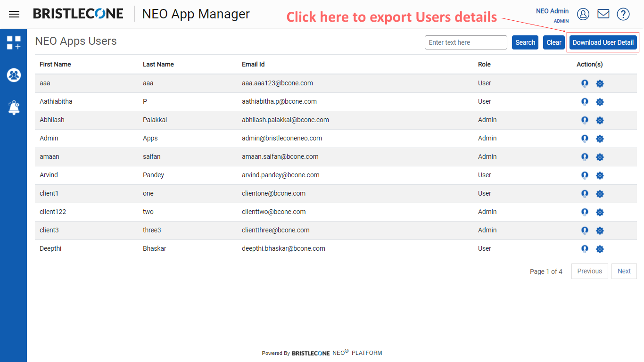Open the help question mark icon
This screenshot has width=644, height=362.
(623, 14)
